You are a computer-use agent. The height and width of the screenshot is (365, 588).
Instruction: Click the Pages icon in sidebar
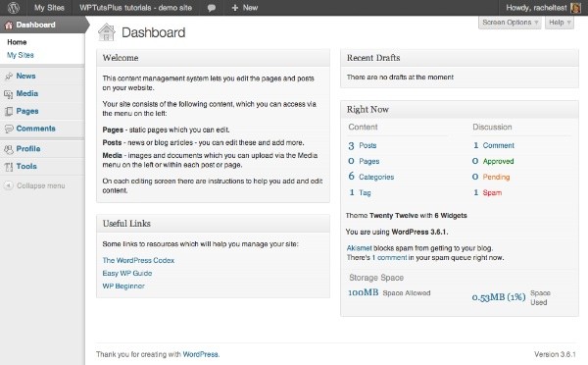tap(9, 111)
